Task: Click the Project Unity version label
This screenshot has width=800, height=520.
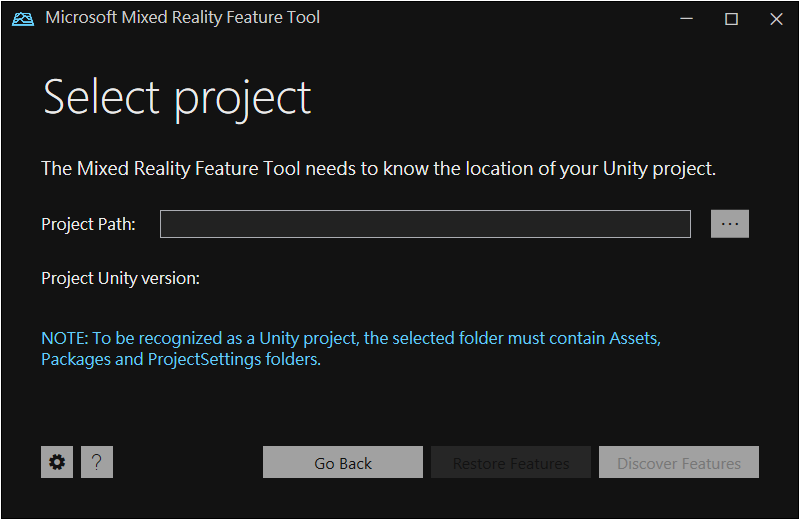Action: coord(120,278)
